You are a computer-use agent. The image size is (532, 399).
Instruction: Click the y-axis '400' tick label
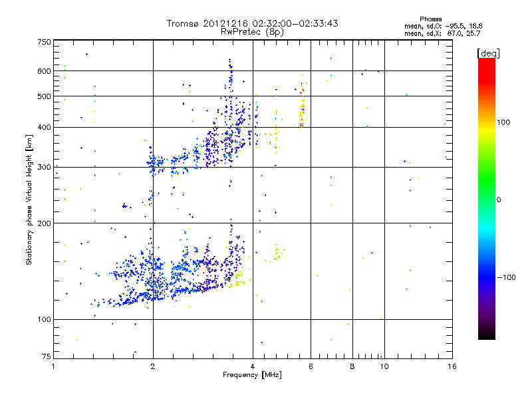pos(45,128)
